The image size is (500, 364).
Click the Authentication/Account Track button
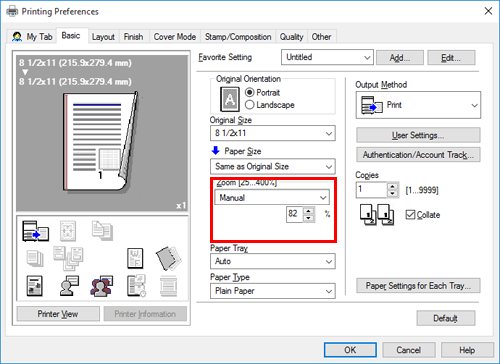click(418, 155)
